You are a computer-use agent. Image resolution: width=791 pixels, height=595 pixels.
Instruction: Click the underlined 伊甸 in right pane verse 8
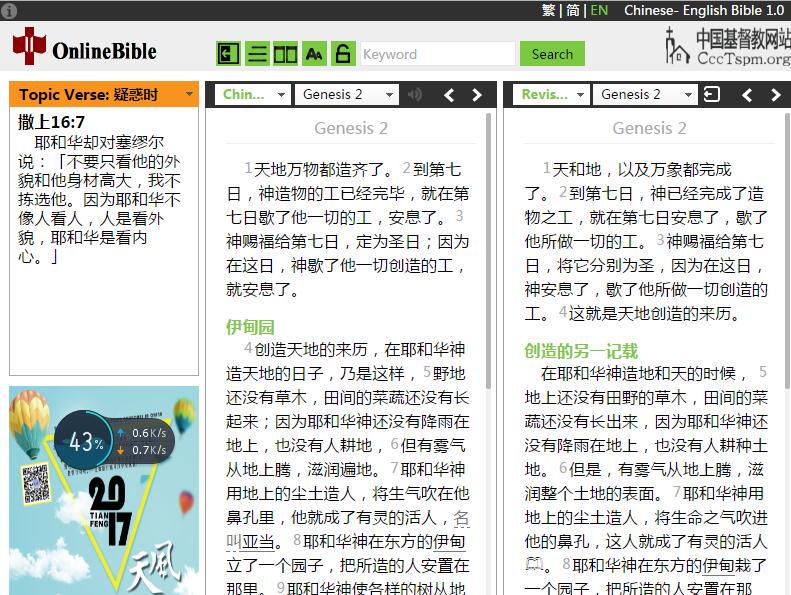pos(718,565)
